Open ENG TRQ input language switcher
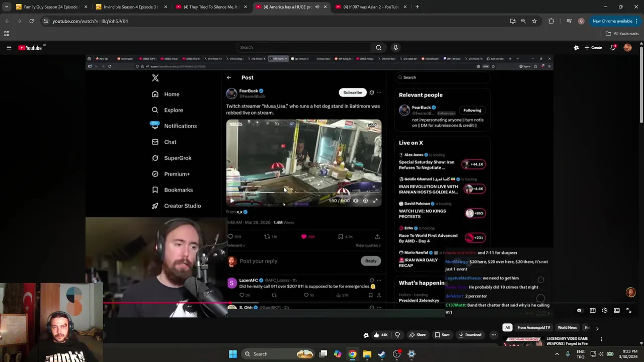The height and width of the screenshot is (362, 644). (x=580, y=354)
